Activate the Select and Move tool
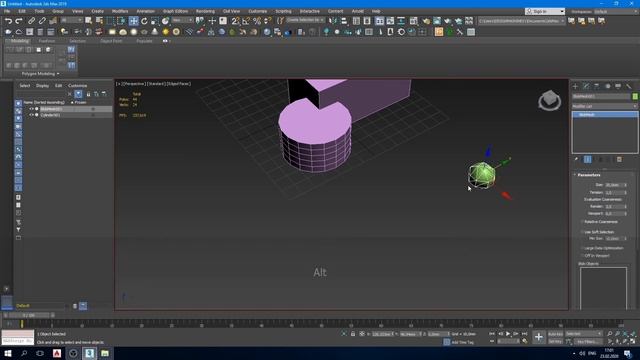The width and height of the screenshot is (640, 360). 133,21
